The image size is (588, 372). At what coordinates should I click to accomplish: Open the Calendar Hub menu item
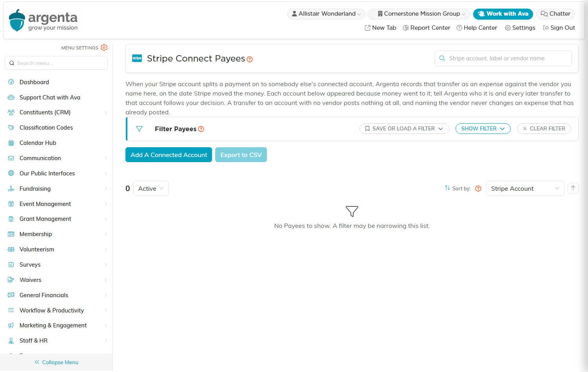[38, 143]
